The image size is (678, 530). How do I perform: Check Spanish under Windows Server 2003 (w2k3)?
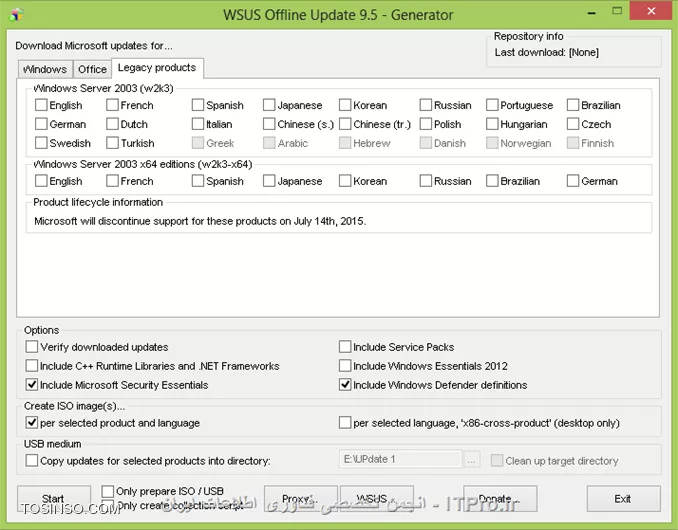point(198,105)
